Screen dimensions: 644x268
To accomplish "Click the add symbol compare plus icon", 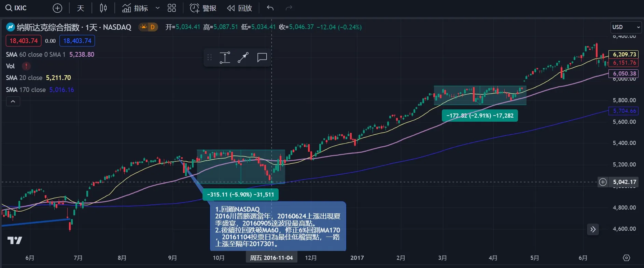I will coord(57,8).
